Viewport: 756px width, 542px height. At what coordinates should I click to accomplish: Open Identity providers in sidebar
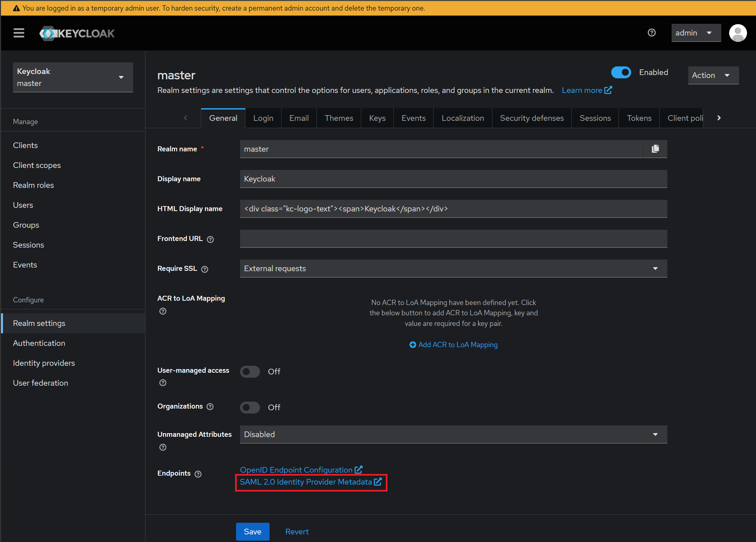point(44,363)
